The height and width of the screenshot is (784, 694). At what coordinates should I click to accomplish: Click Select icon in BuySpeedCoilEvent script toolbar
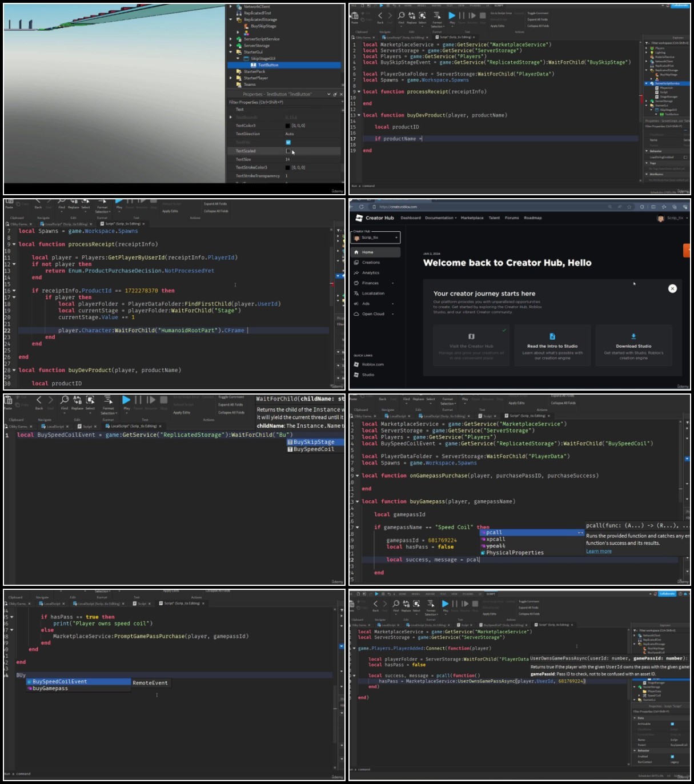pyautogui.click(x=90, y=400)
